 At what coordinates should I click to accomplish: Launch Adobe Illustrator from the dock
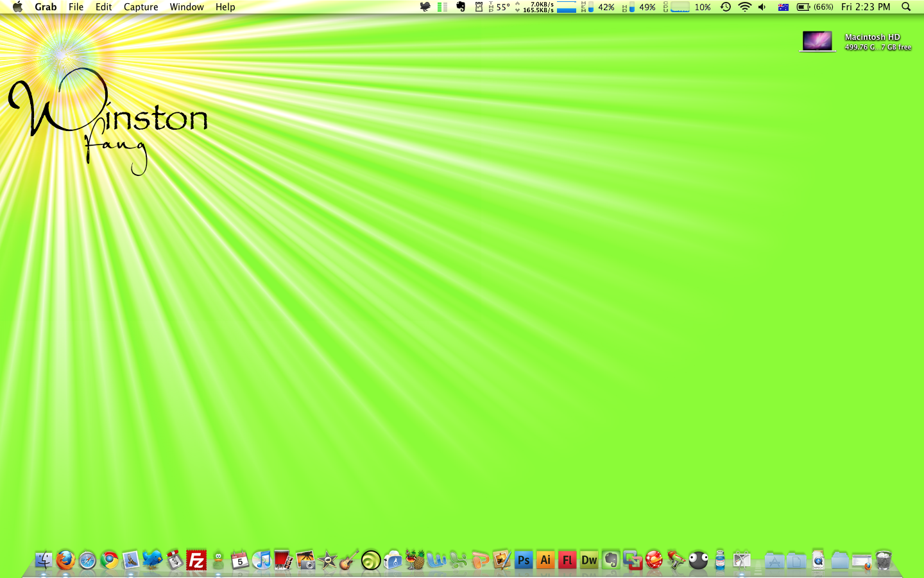[545, 560]
